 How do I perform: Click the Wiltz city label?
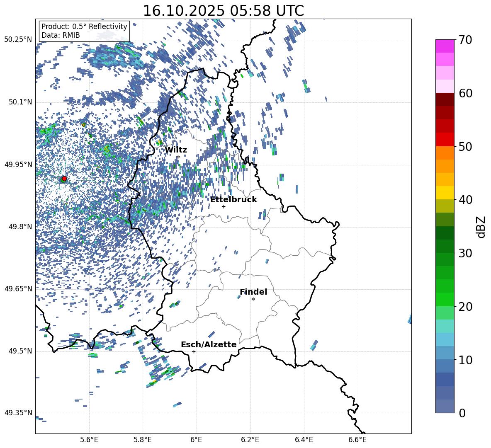click(x=176, y=150)
